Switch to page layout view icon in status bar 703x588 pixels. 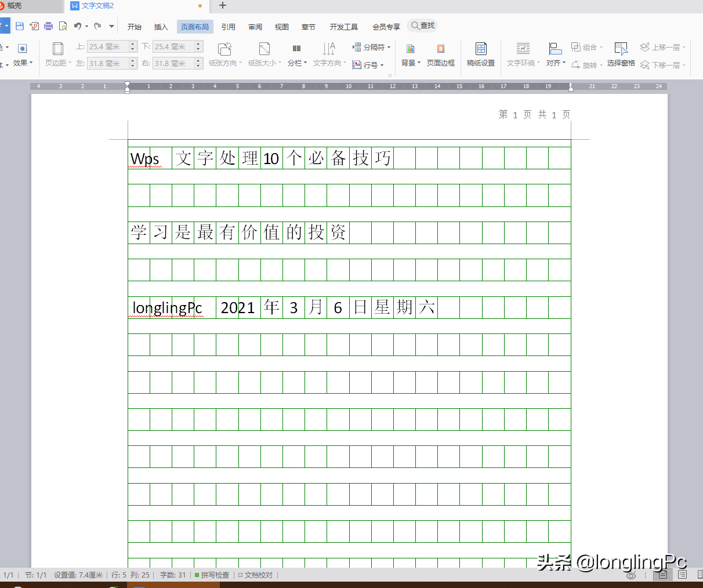663,575
